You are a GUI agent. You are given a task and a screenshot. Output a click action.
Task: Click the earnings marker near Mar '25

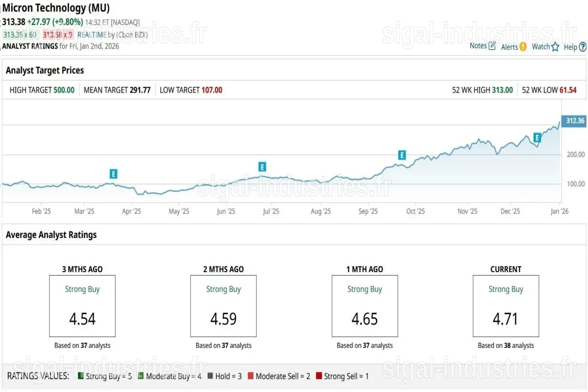pyautogui.click(x=113, y=174)
